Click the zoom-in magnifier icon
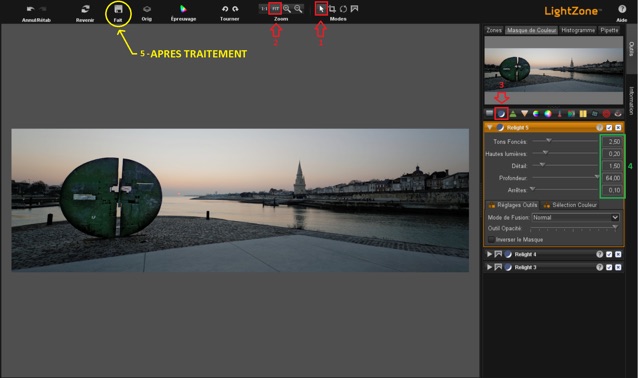Viewport: 638px width, 378px height. pyautogui.click(x=287, y=9)
